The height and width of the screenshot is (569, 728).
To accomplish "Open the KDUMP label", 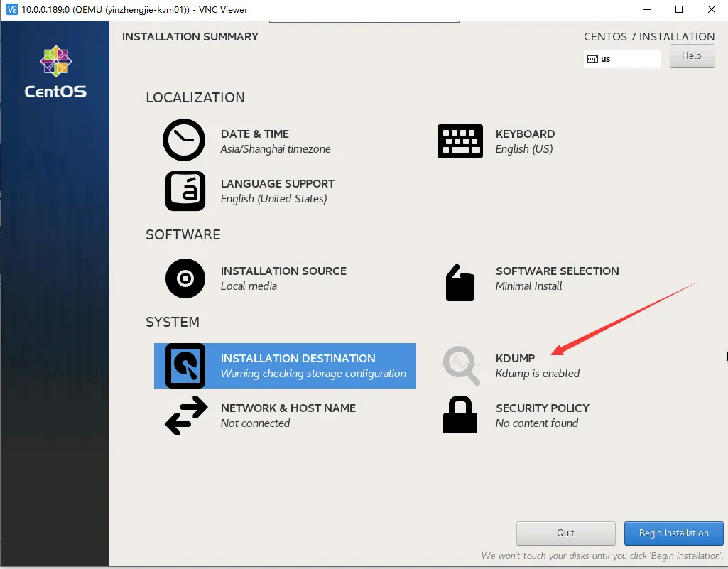I will tap(516, 358).
